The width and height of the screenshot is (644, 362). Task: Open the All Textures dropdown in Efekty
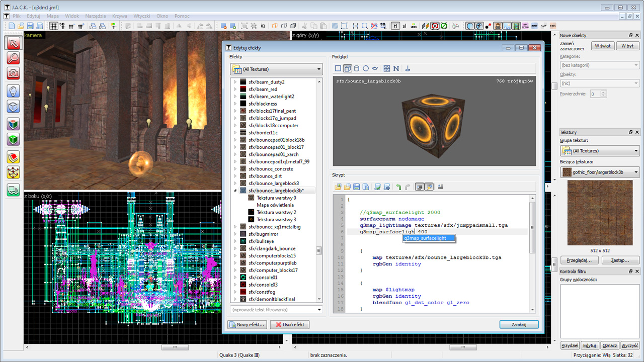click(x=276, y=69)
